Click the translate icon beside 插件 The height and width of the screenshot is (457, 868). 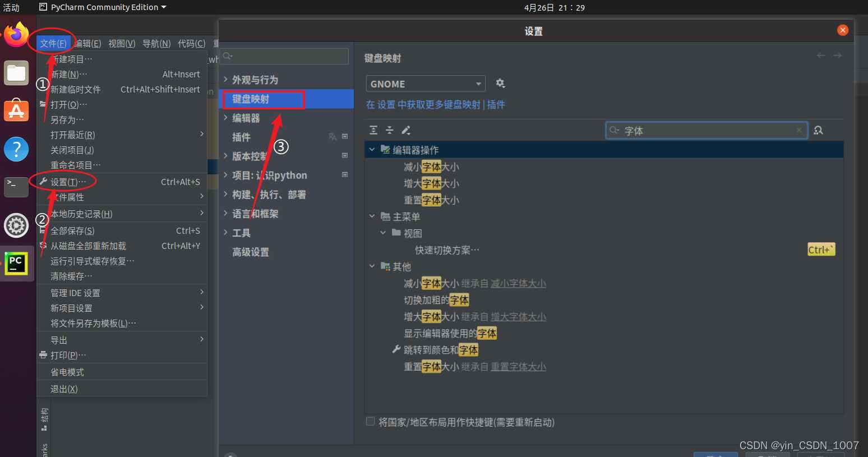point(333,136)
